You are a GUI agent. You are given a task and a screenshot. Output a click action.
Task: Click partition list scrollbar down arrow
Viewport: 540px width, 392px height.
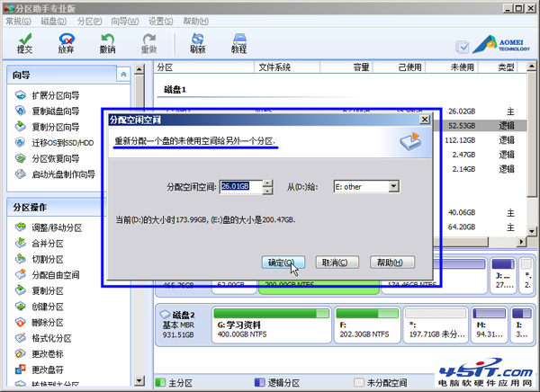tap(532, 231)
